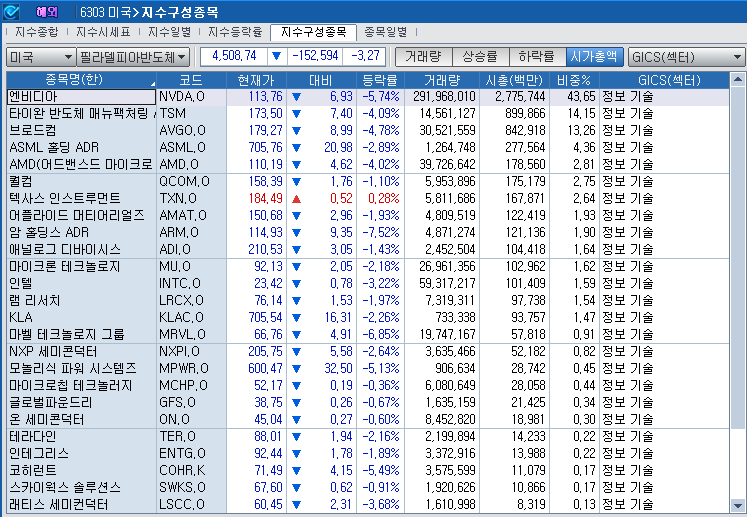
Task: Click the app logo icon in title bar
Action: pyautogui.click(x=10, y=11)
